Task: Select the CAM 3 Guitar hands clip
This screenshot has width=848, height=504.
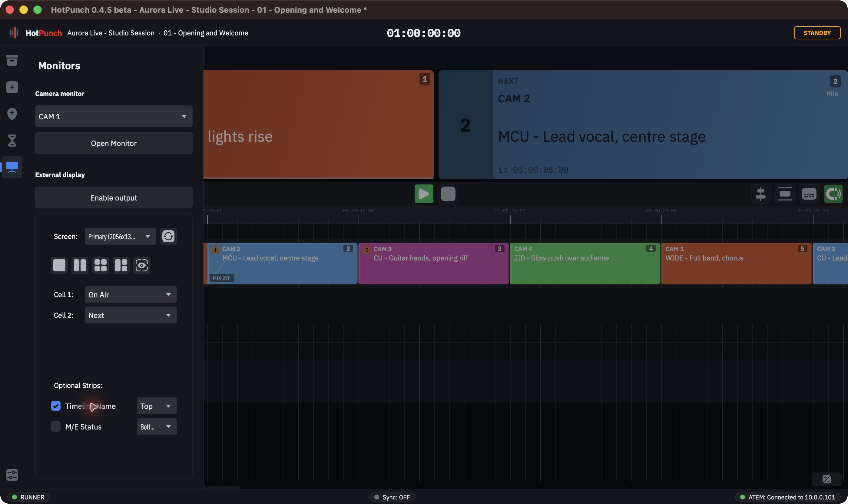Action: (434, 264)
